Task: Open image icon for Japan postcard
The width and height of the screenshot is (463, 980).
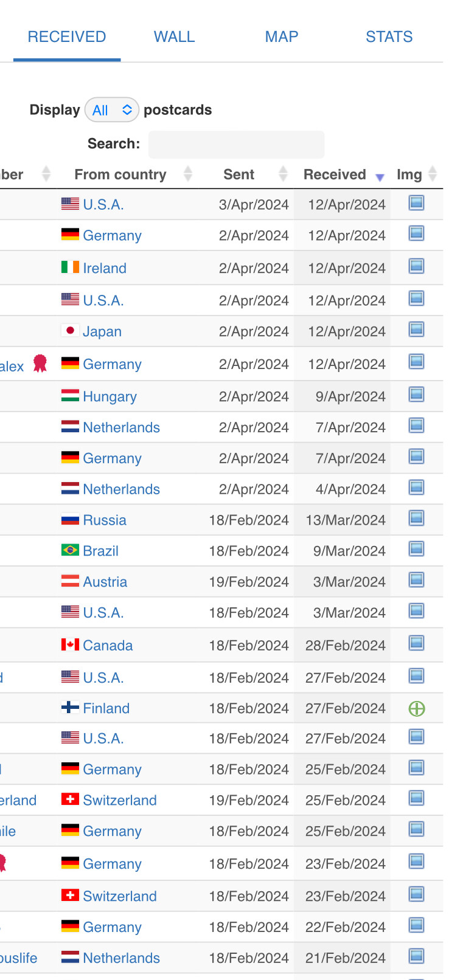Action: pyautogui.click(x=416, y=330)
